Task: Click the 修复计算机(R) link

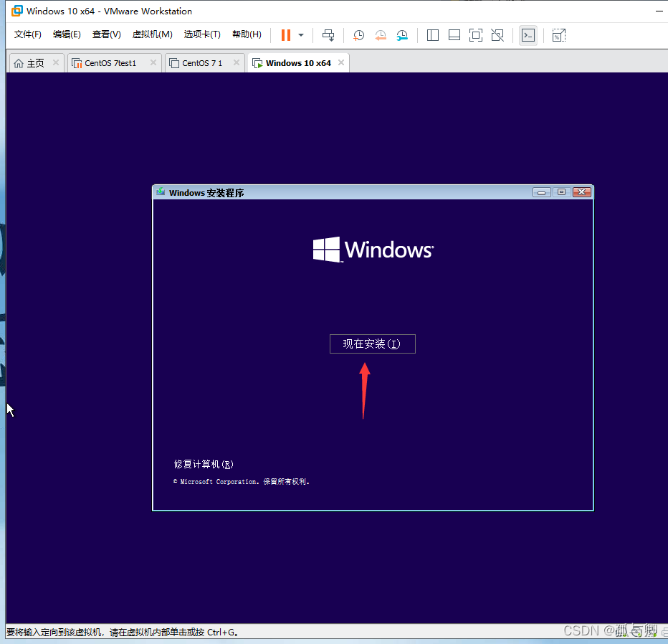Action: (204, 464)
